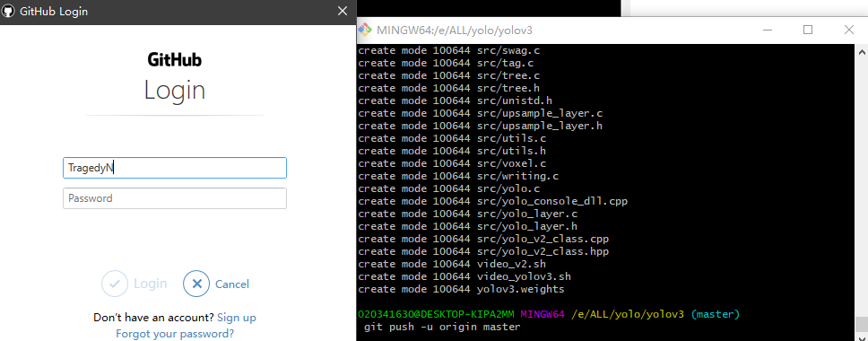The width and height of the screenshot is (868, 341).
Task: Click the line 'src/voxel.c' in the terminal
Action: [452, 163]
